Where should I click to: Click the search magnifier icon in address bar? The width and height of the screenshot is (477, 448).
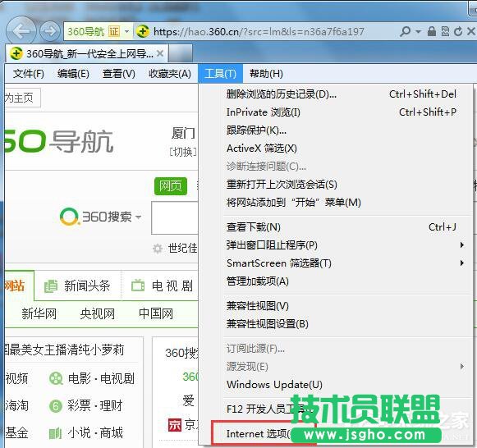[405, 31]
